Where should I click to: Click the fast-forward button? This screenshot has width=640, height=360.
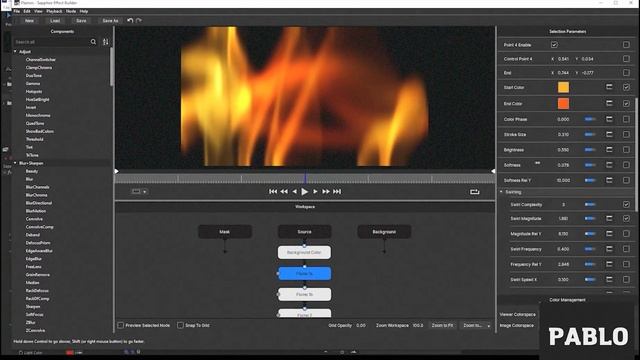[326, 191]
